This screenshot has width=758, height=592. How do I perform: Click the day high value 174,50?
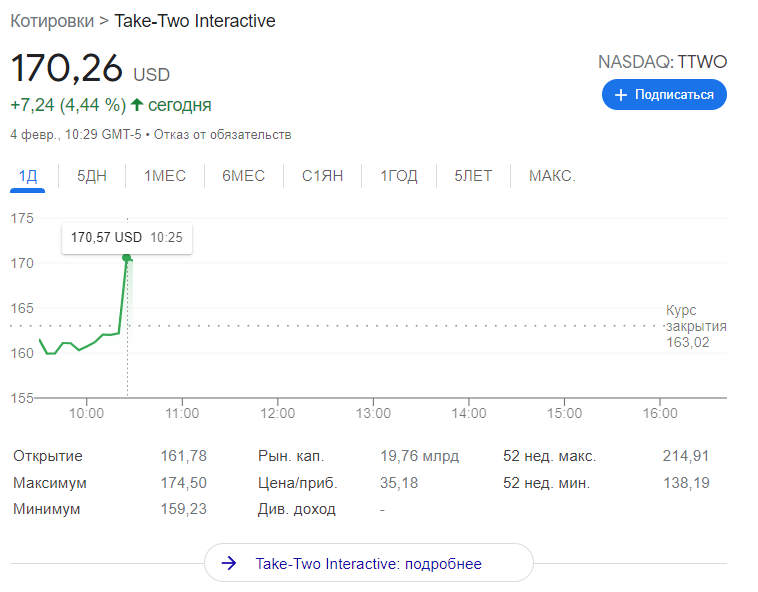click(x=184, y=483)
